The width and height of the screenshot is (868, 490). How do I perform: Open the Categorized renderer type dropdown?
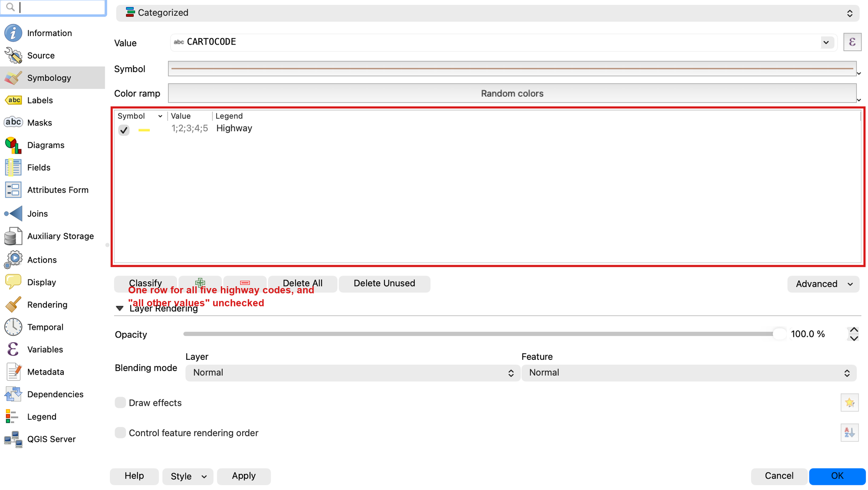click(487, 13)
